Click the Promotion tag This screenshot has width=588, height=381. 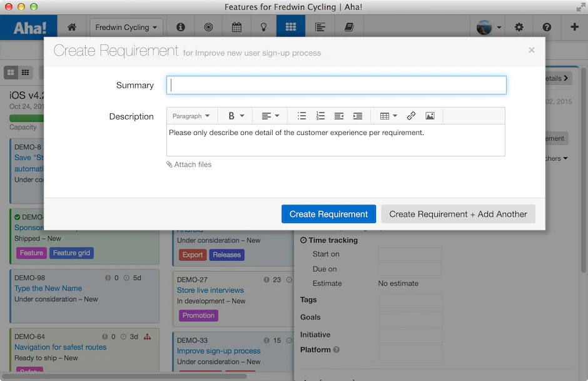tap(198, 315)
